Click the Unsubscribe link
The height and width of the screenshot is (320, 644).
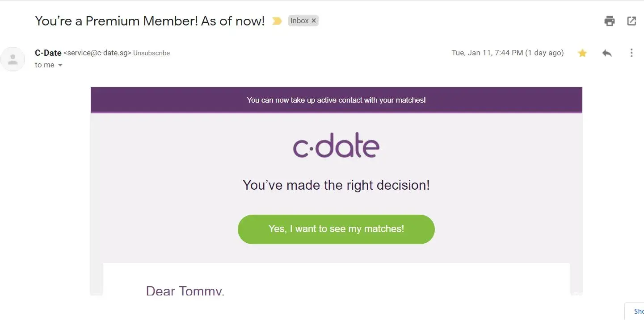(152, 53)
